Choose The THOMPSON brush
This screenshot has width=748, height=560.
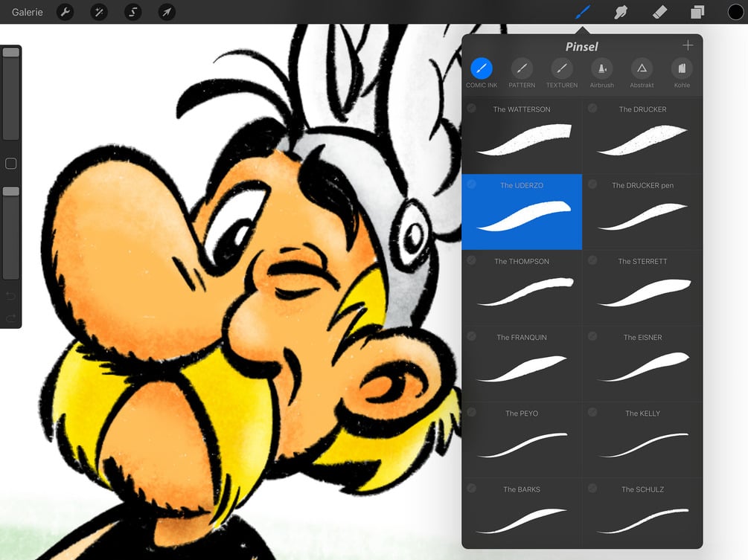click(x=522, y=288)
